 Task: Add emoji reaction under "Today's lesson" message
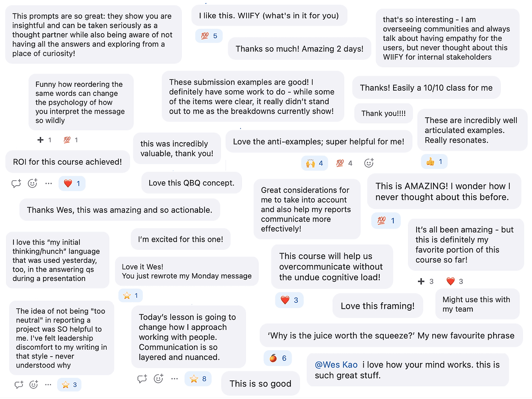[x=159, y=379]
